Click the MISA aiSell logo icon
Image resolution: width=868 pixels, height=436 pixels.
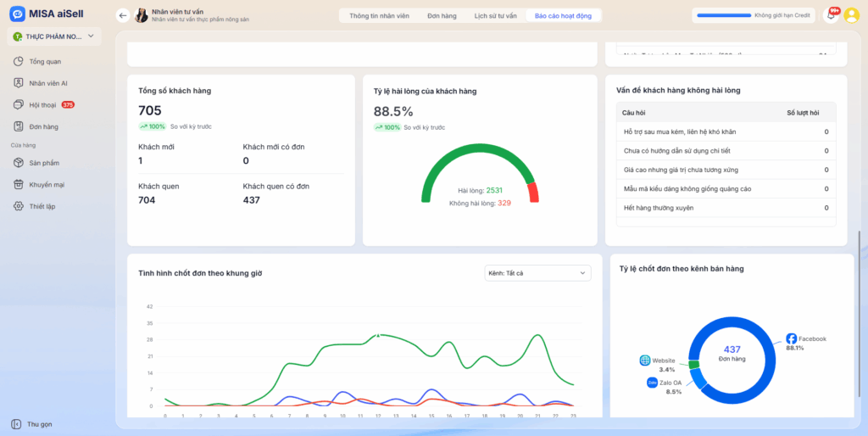[x=17, y=14]
